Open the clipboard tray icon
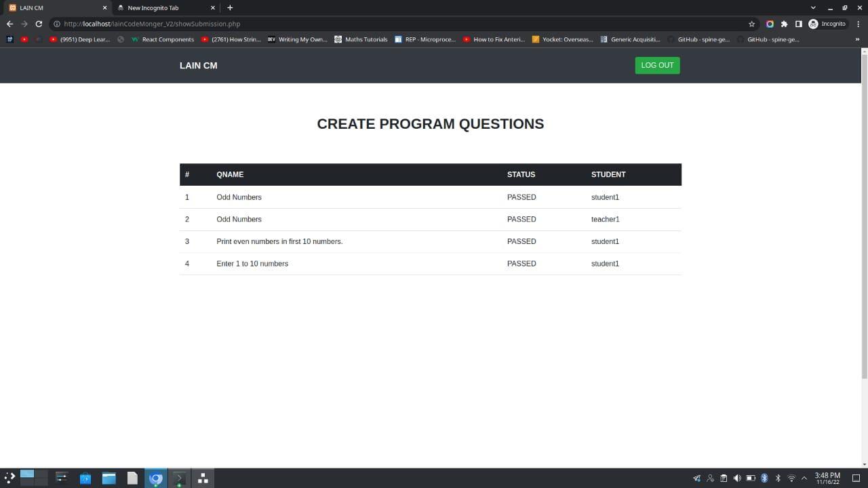The image size is (868, 488). tap(724, 479)
